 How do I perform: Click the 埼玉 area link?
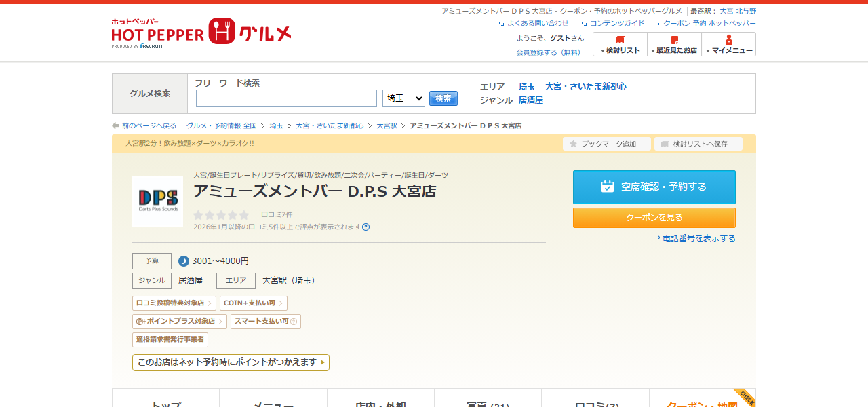pos(527,86)
